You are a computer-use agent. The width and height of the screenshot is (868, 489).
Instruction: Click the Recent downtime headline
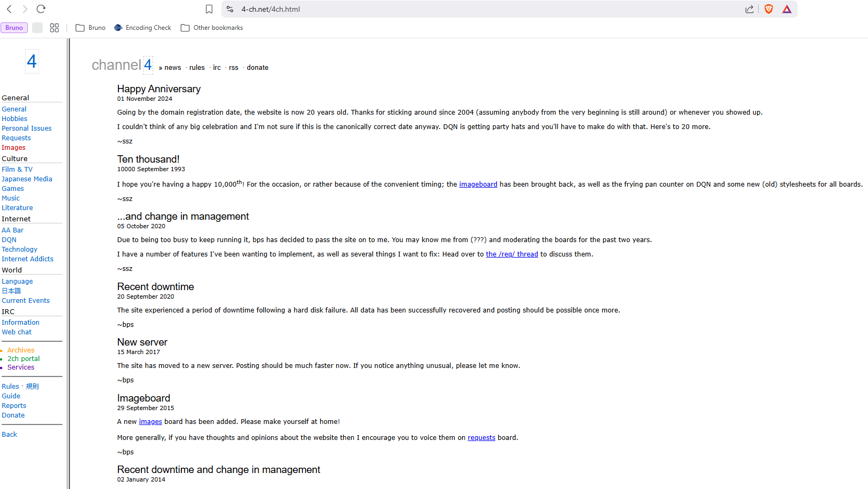(x=156, y=287)
